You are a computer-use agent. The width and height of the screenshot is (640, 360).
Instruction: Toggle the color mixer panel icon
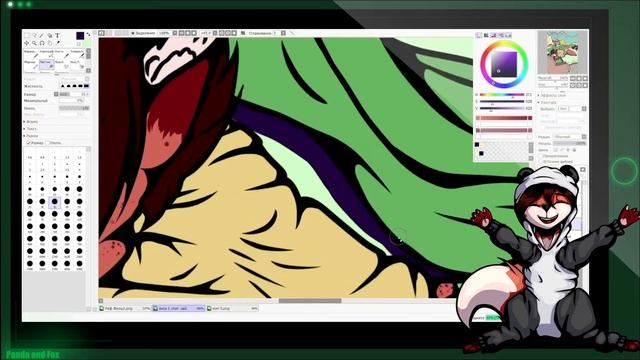coord(501,36)
